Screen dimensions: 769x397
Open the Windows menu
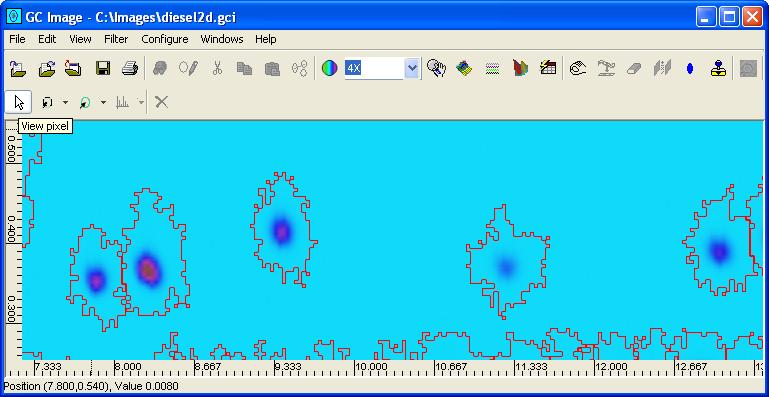(222, 39)
